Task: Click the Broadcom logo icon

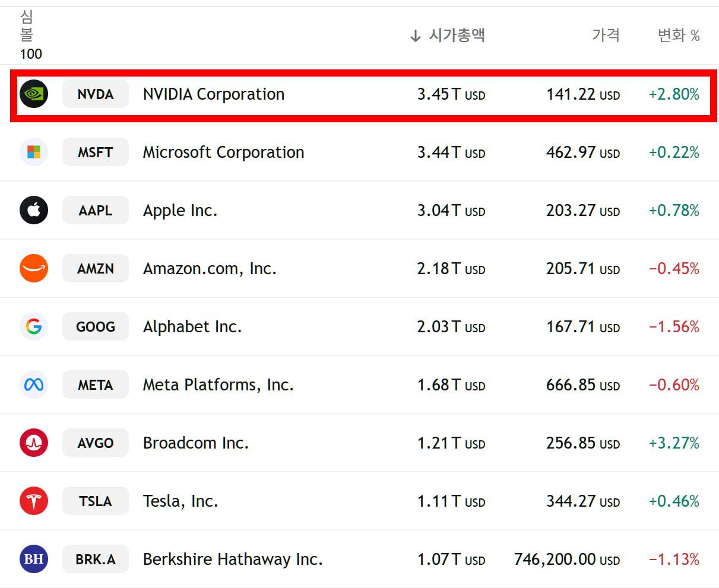Action: (34, 443)
